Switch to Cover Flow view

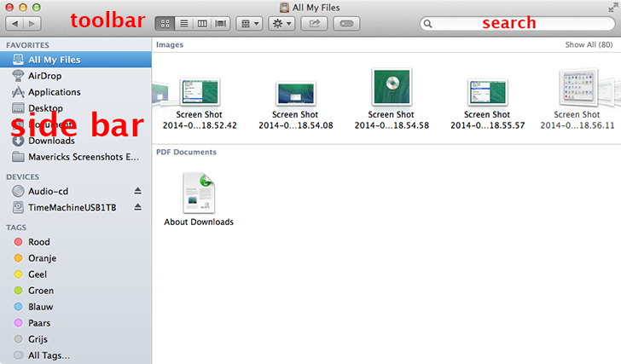tap(221, 24)
